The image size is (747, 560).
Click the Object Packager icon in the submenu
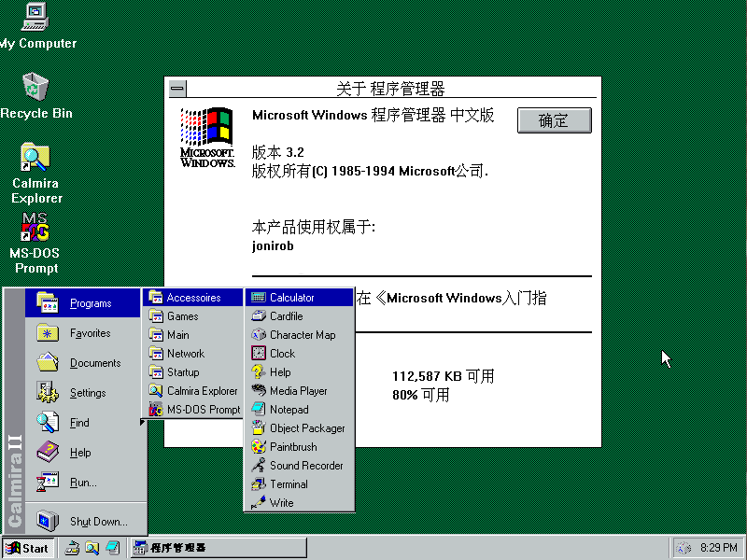tap(259, 427)
